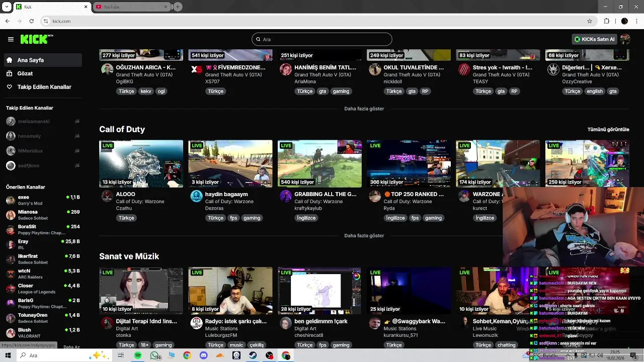Open the 540 kişi izliyor stream thumbnail
Image resolution: width=644 pixels, height=362 pixels.
(x=319, y=163)
